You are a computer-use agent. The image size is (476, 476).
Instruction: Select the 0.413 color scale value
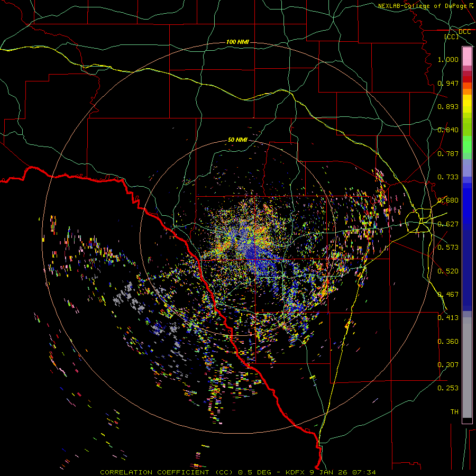448,318
